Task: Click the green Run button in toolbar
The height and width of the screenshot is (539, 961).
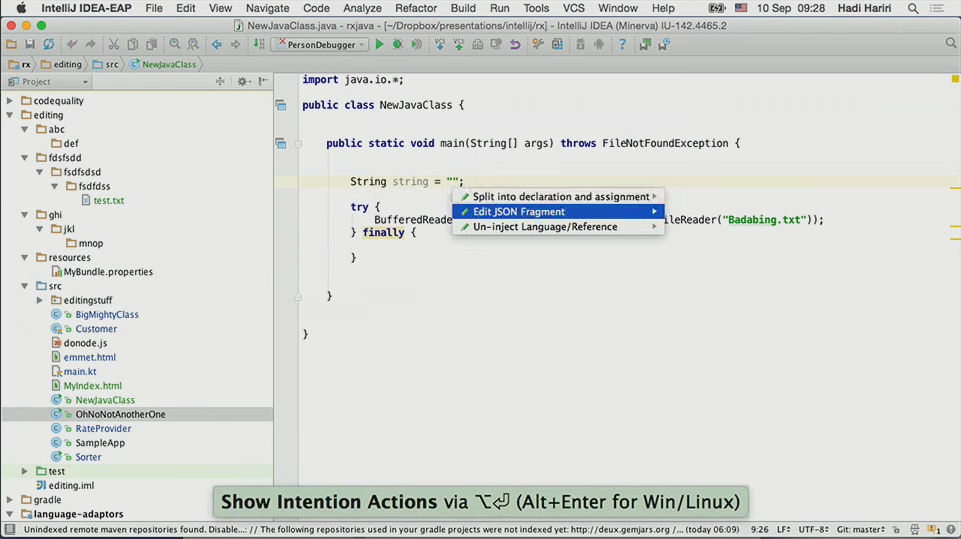Action: (x=379, y=44)
